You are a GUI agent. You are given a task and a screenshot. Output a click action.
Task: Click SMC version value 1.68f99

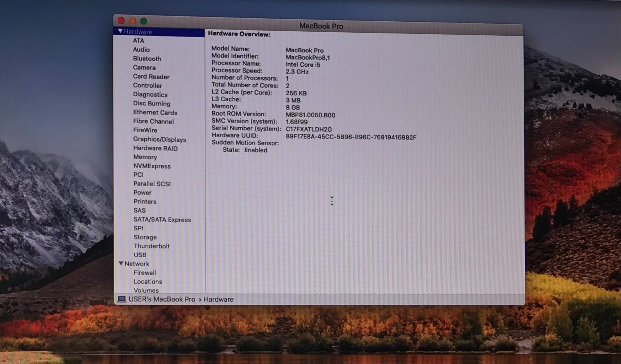tap(297, 122)
